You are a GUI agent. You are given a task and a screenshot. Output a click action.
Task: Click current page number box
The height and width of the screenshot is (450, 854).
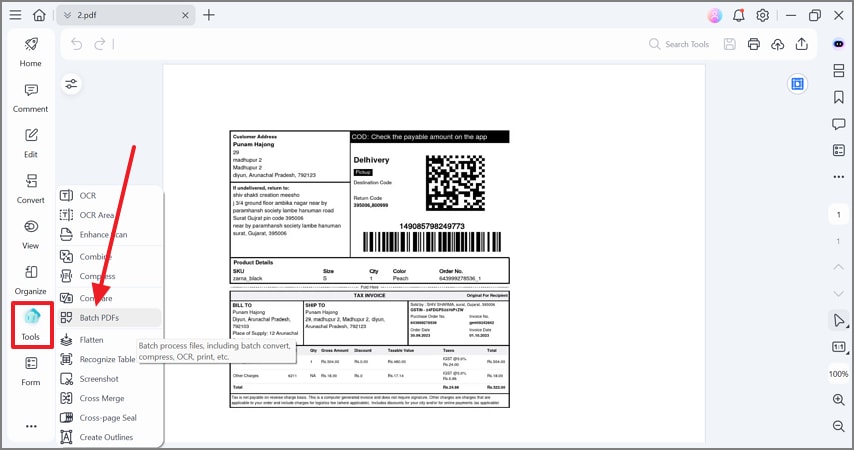point(839,215)
